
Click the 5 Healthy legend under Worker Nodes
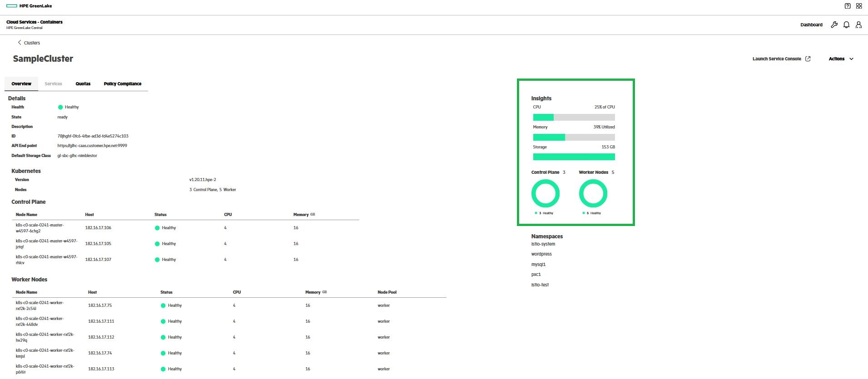pyautogui.click(x=591, y=213)
